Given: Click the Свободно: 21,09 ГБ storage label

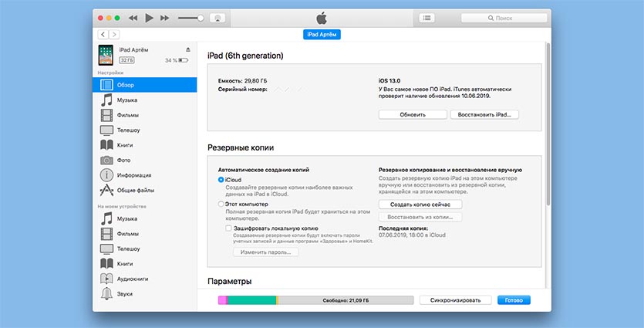Looking at the screenshot, I should pos(346,300).
